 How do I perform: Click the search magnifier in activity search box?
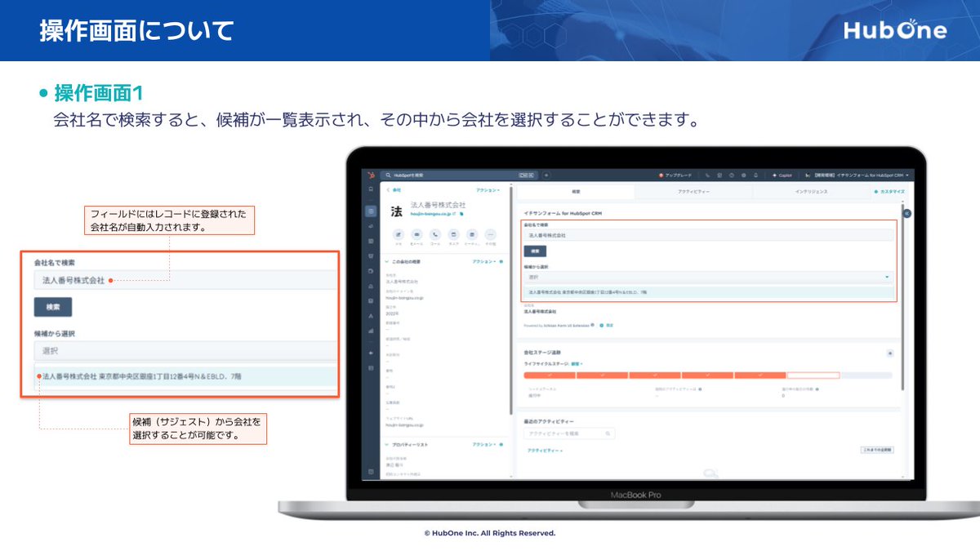(609, 434)
